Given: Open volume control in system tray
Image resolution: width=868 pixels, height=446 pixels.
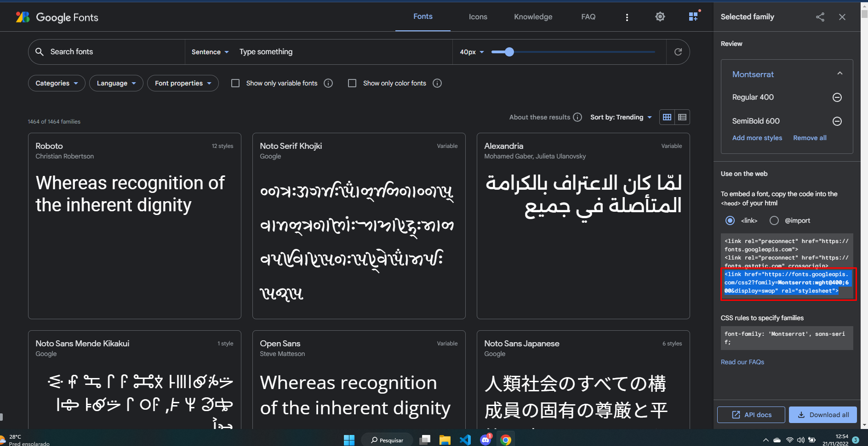Looking at the screenshot, I should tap(800, 440).
